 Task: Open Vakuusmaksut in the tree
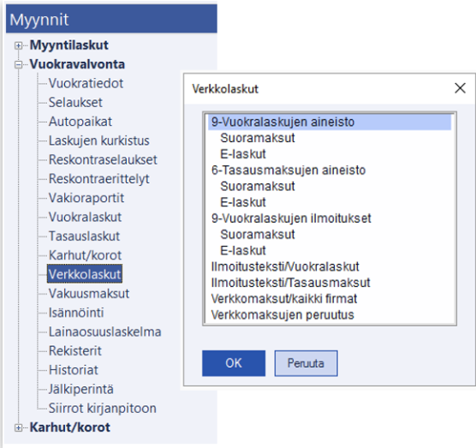[89, 294]
